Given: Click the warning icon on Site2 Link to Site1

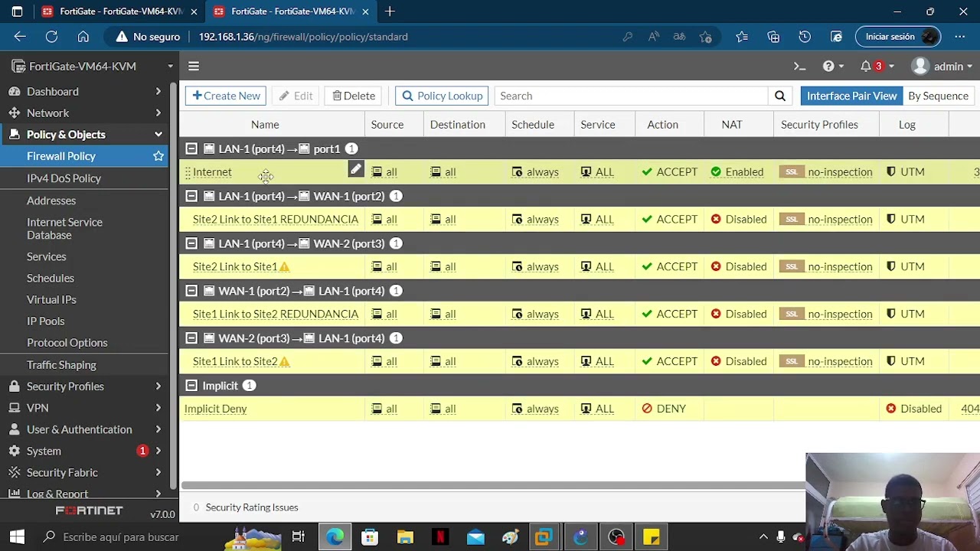Looking at the screenshot, I should 285,267.
